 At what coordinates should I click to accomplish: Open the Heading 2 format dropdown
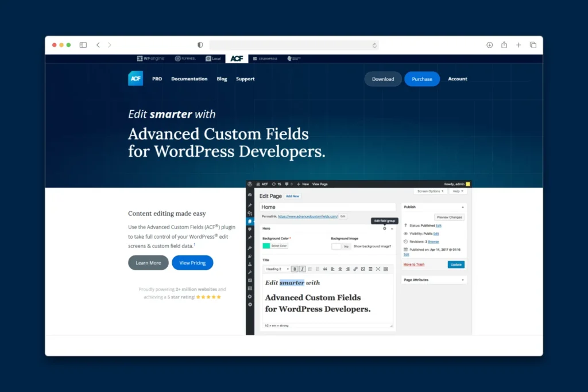(x=277, y=269)
